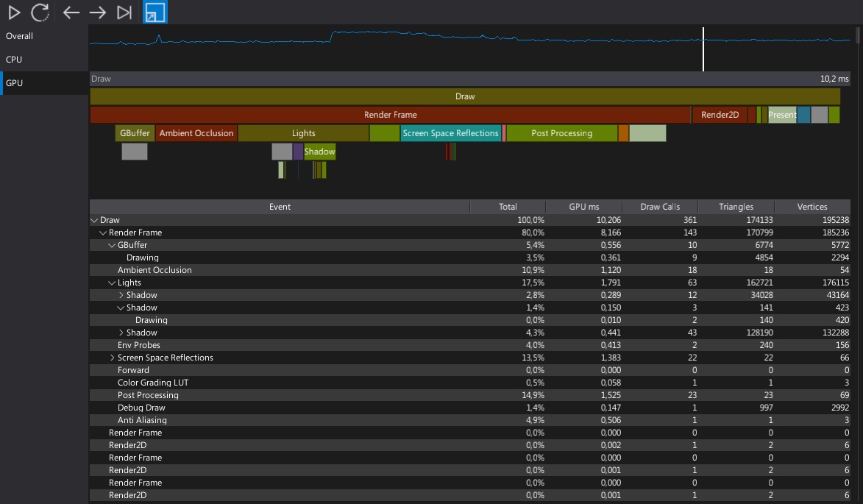The image size is (863, 504).
Task: Select the Ambient Occlusion block in the timeline
Action: click(x=195, y=133)
